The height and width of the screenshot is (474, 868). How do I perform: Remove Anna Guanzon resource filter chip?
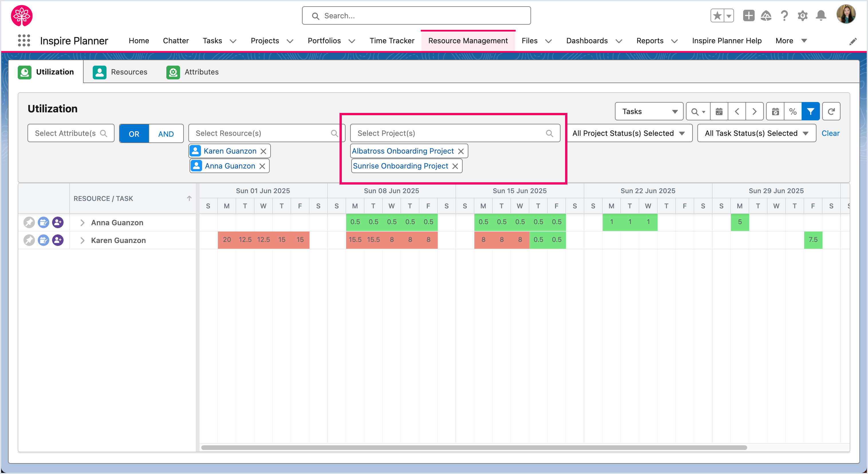(x=262, y=166)
